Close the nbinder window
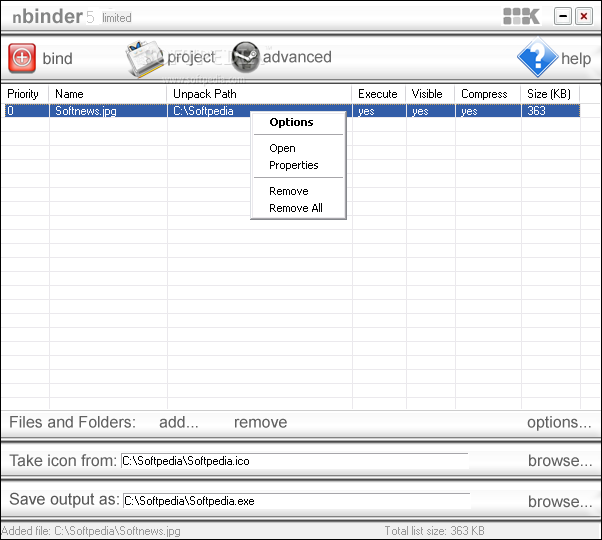 click(584, 17)
